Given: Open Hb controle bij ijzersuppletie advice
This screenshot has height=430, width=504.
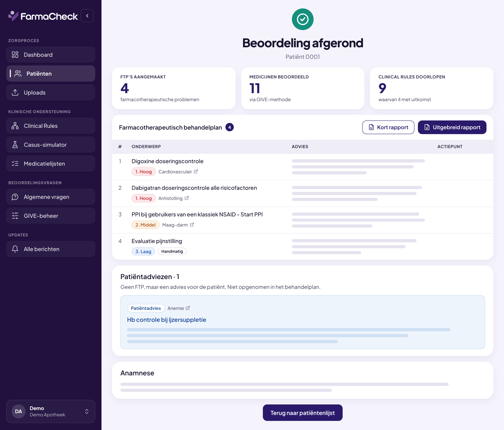Looking at the screenshot, I should (x=166, y=320).
